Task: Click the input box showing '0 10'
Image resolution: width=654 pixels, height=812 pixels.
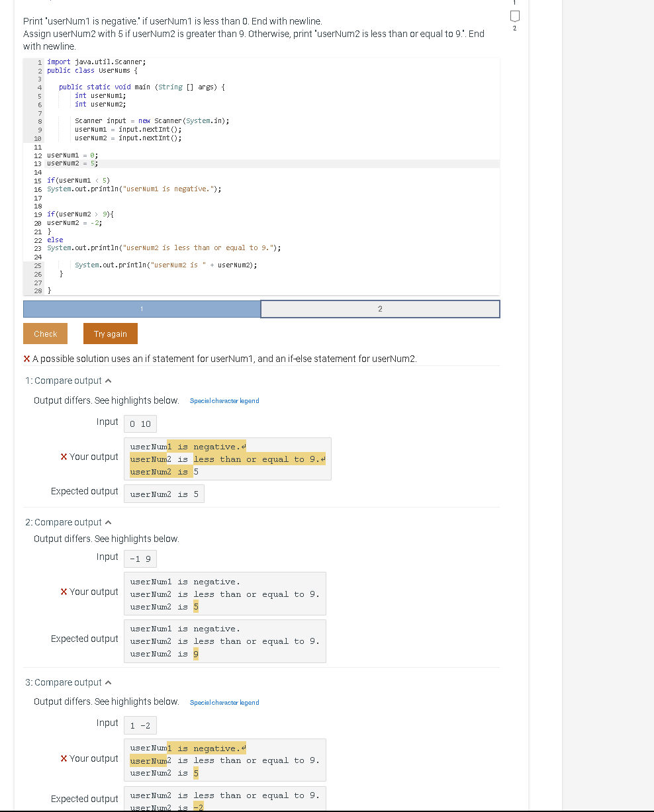Action: pyautogui.click(x=140, y=424)
